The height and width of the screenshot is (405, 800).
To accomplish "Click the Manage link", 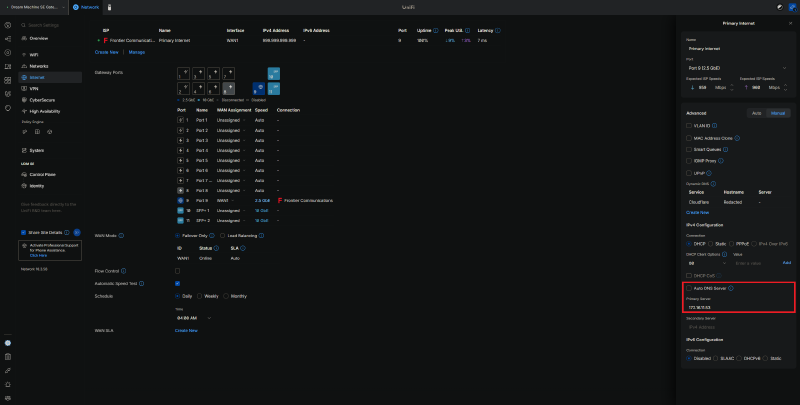I will (x=137, y=52).
